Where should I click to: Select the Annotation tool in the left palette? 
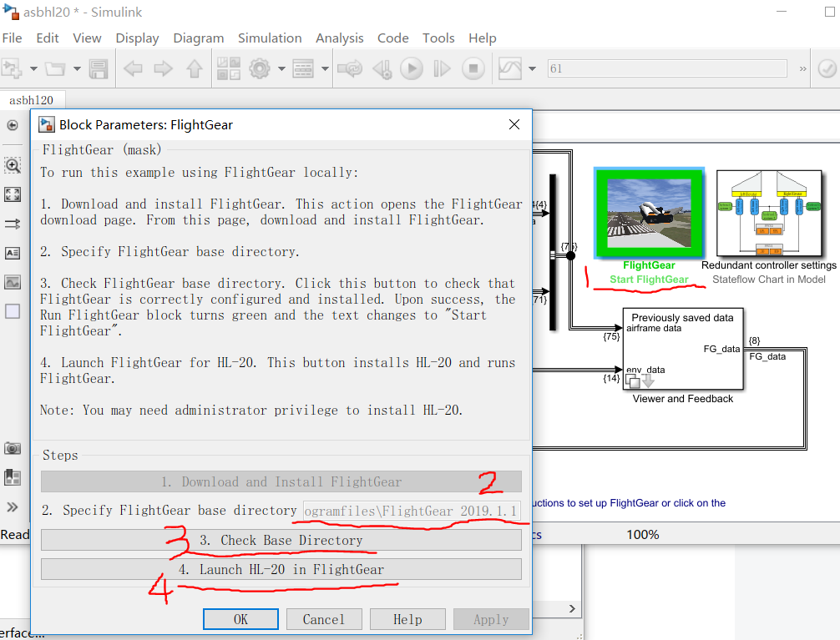pos(13,253)
